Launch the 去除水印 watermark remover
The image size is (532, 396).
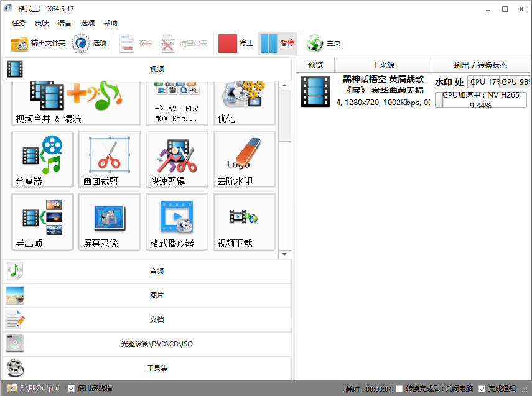coord(244,159)
